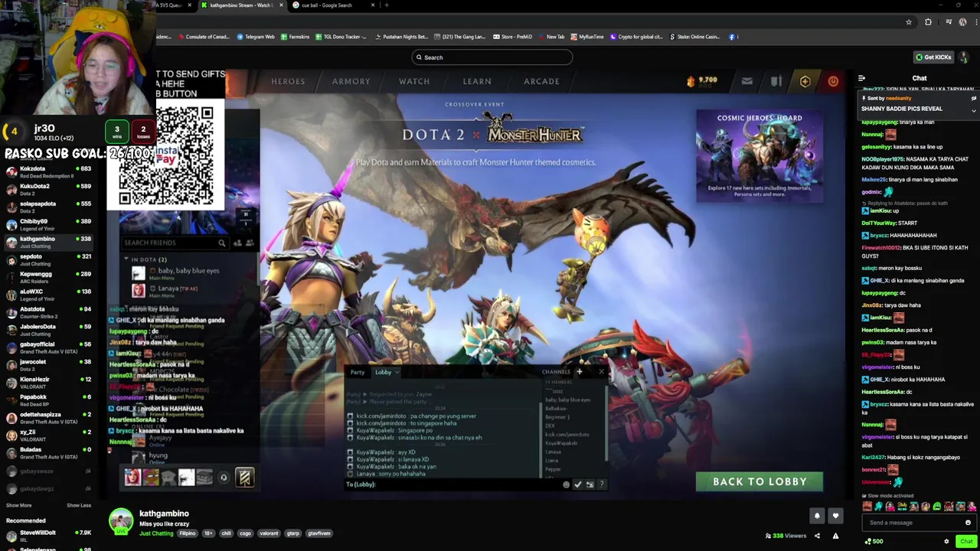Click the gold banner icon in bottom bar

244,478
